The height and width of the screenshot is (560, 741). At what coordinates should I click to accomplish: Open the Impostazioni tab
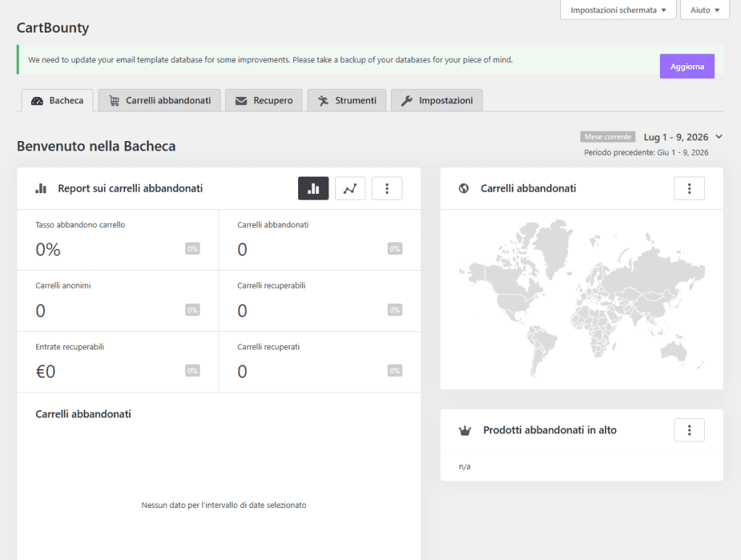tap(436, 100)
